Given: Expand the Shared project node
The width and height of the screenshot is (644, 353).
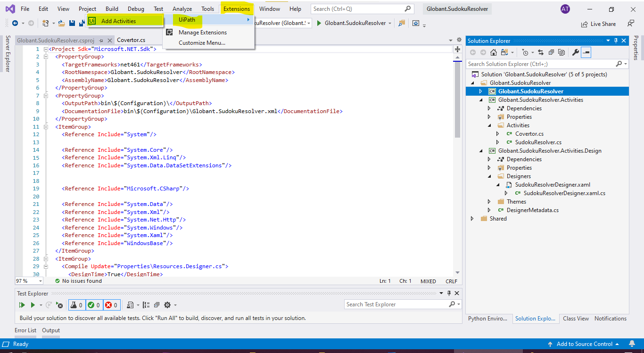Looking at the screenshot, I should pos(472,218).
